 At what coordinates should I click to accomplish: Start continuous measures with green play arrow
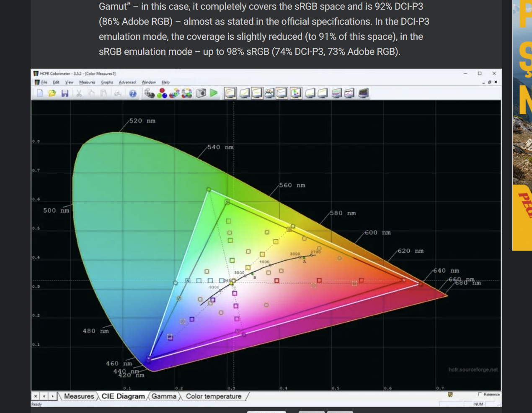(214, 93)
